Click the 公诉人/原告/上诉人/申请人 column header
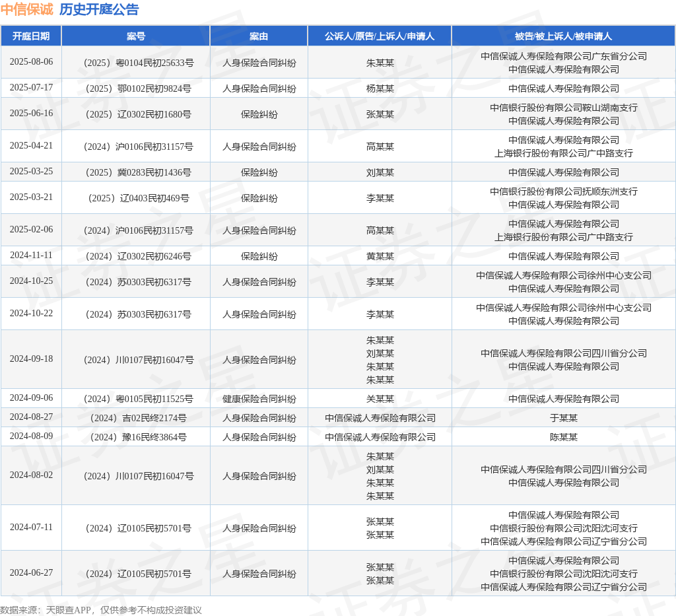676x616 pixels. 380,36
